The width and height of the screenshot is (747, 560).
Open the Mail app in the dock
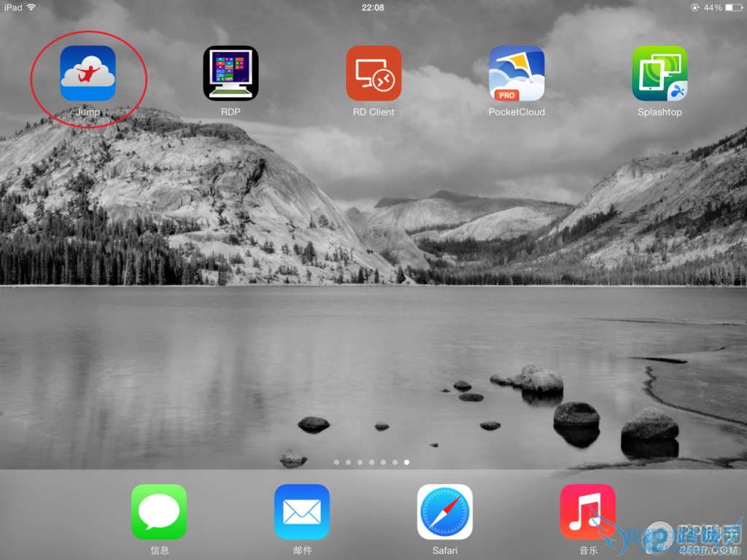pyautogui.click(x=302, y=511)
